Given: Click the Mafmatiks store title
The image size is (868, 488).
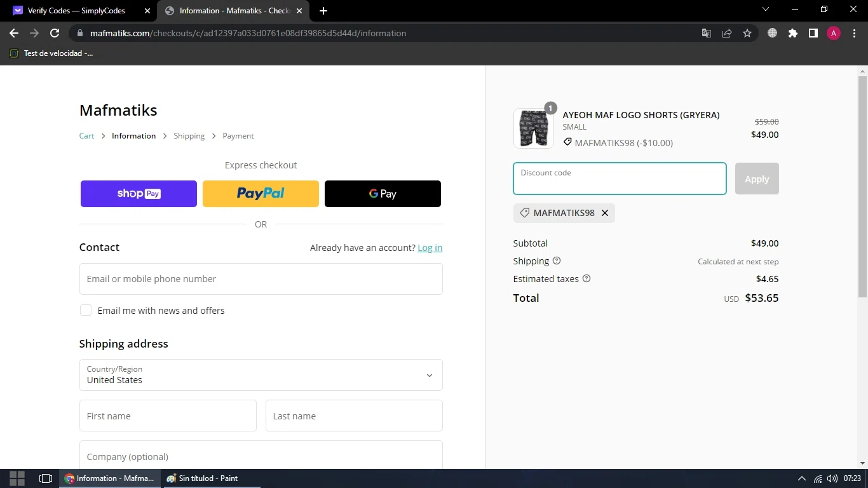Looking at the screenshot, I should tap(118, 110).
